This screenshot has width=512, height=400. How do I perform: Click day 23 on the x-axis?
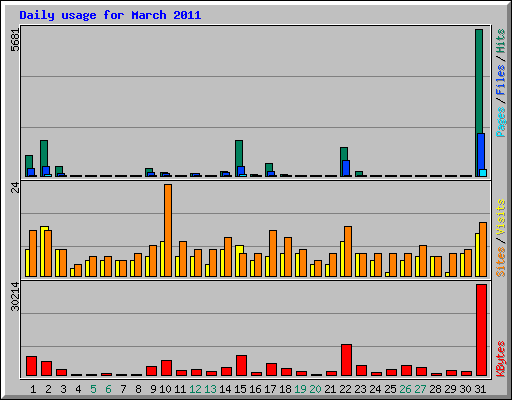360,389
